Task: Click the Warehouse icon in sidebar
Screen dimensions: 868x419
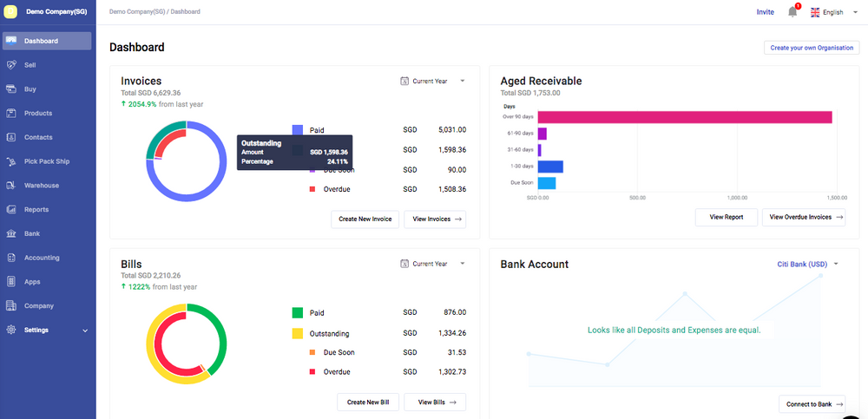Action: (11, 186)
